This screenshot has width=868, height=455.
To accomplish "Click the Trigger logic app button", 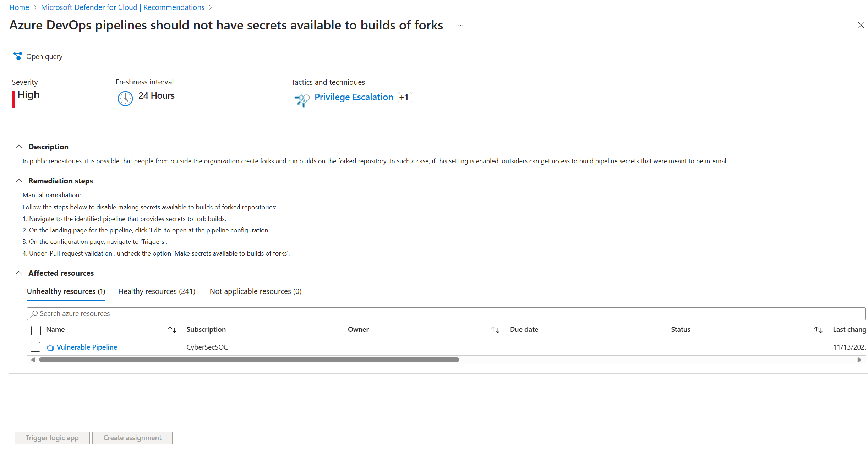I will [x=51, y=438].
